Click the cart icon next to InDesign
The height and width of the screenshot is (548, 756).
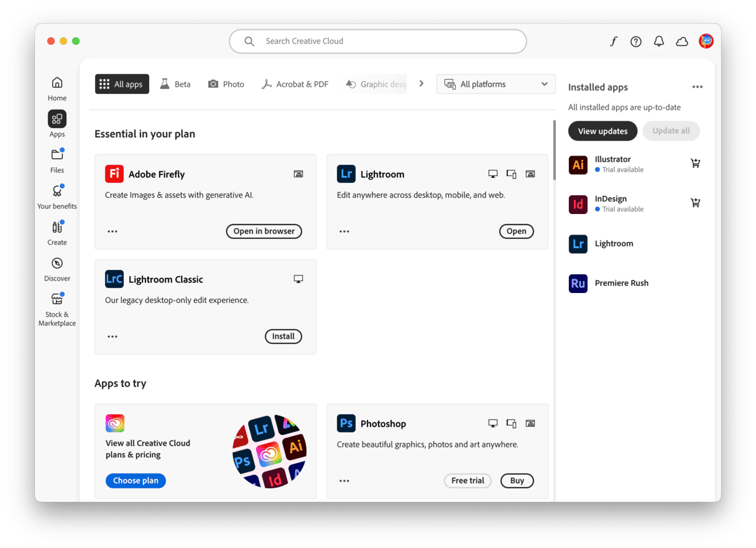pos(696,203)
